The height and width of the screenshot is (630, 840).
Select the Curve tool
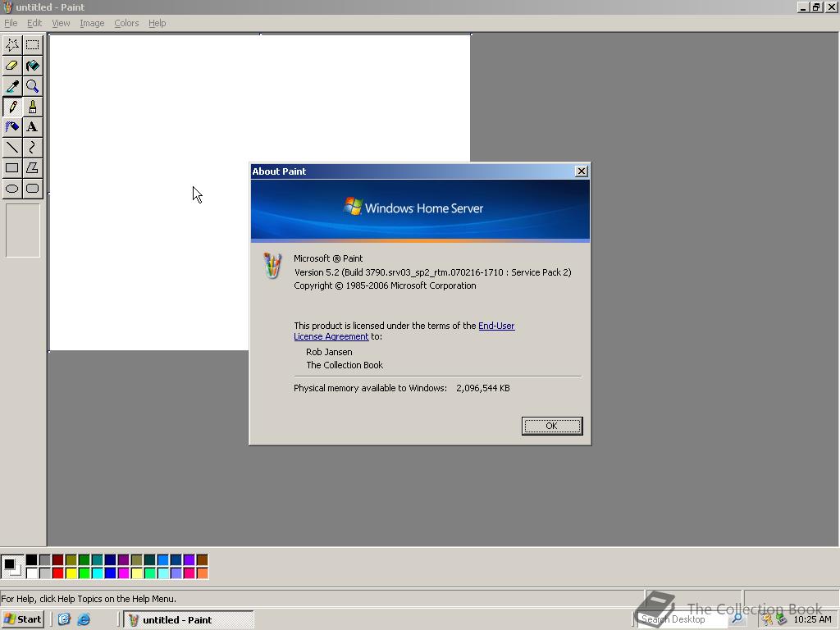coord(33,148)
